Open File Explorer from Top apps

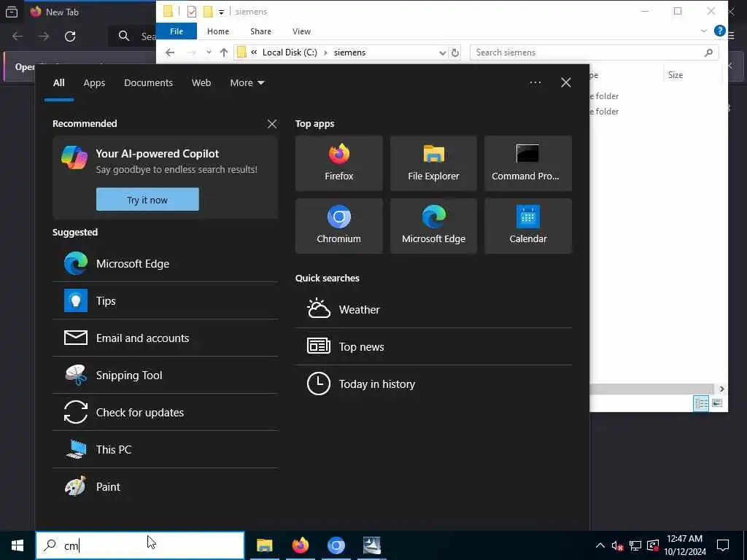click(433, 163)
